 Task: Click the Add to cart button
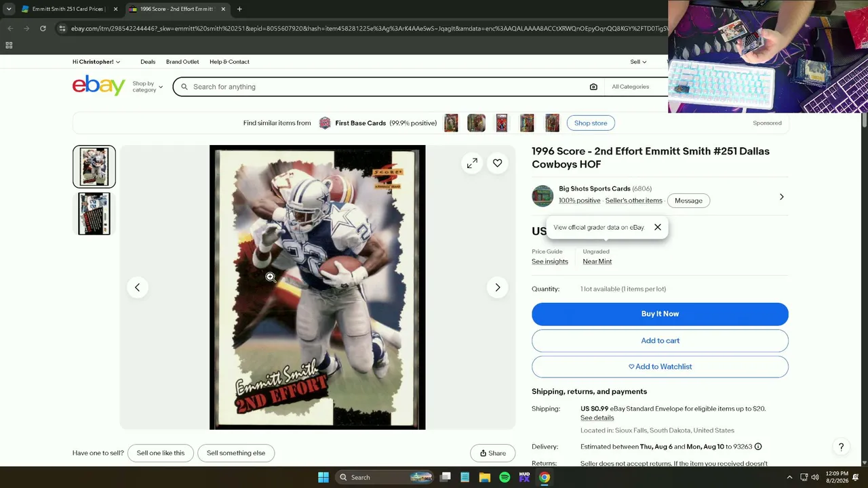(x=660, y=341)
